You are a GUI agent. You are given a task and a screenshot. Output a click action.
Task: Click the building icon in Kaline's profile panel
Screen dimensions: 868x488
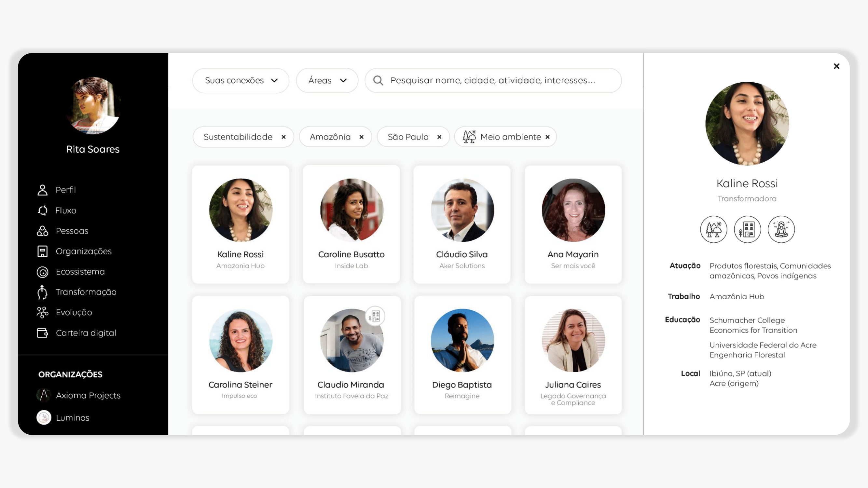tap(747, 229)
